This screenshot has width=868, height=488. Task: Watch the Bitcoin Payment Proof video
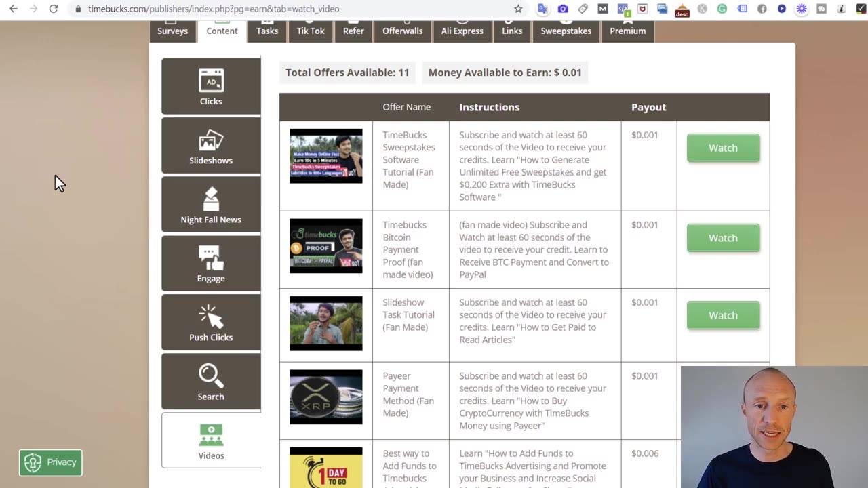[x=723, y=238]
